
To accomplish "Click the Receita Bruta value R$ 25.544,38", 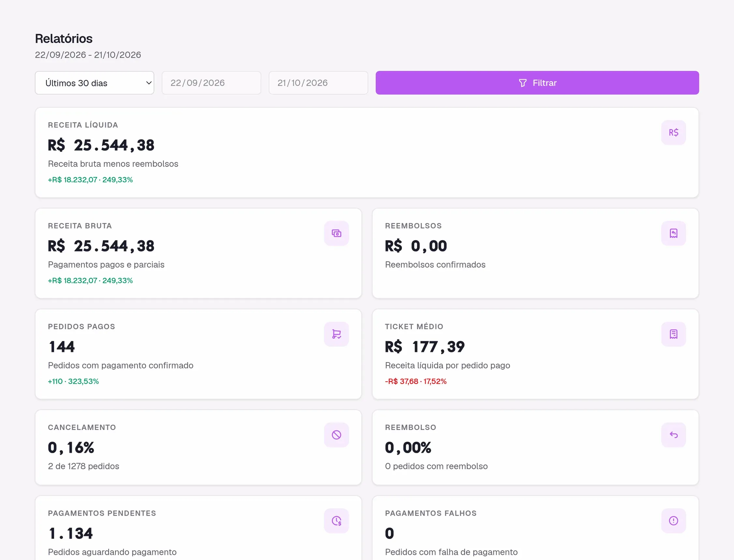I will click(101, 246).
